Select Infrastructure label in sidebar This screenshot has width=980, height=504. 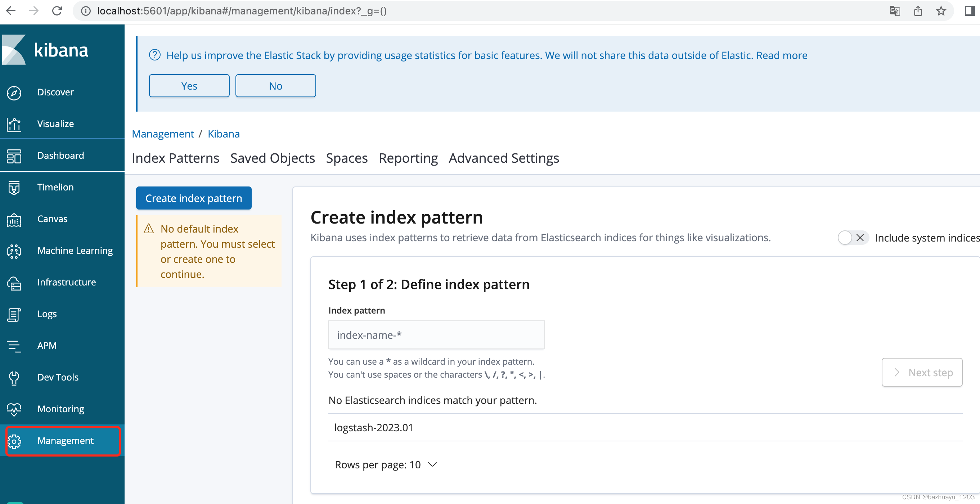pos(67,282)
